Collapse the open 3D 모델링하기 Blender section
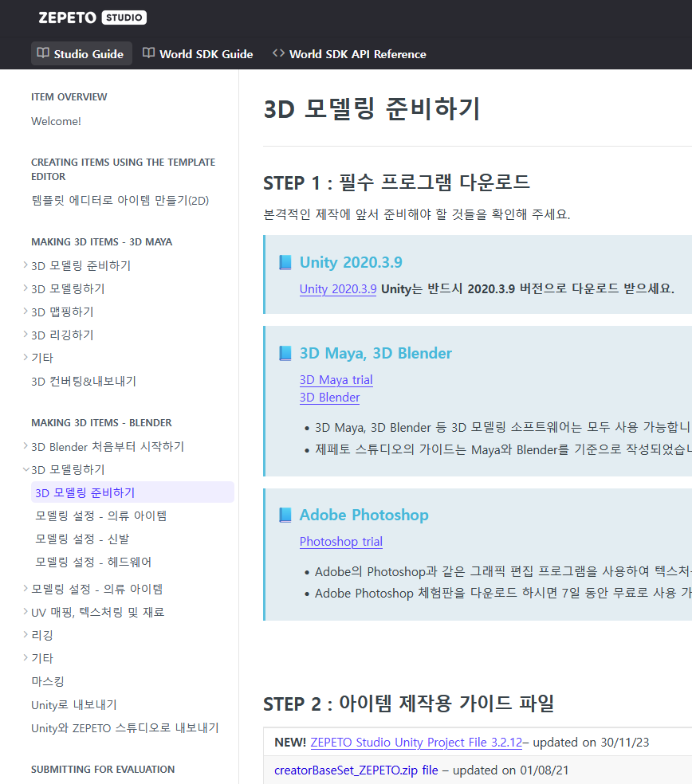The height and width of the screenshot is (784, 692). [26, 469]
